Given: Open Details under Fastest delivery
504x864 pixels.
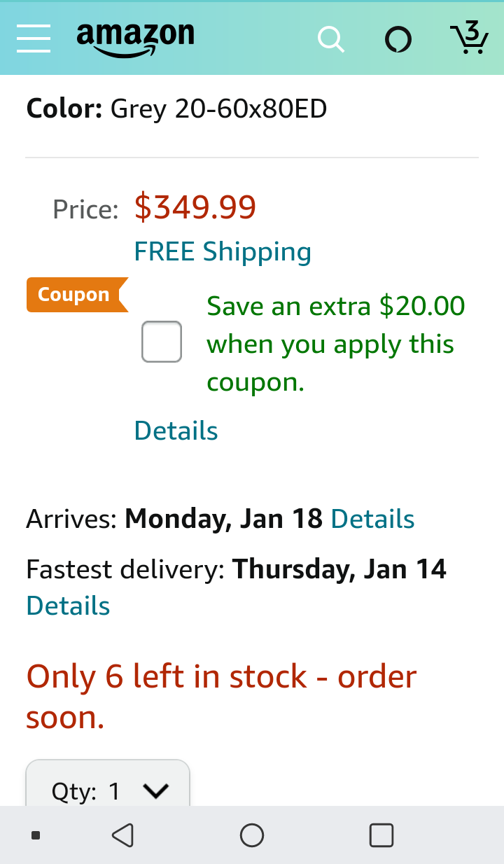Looking at the screenshot, I should click(68, 606).
